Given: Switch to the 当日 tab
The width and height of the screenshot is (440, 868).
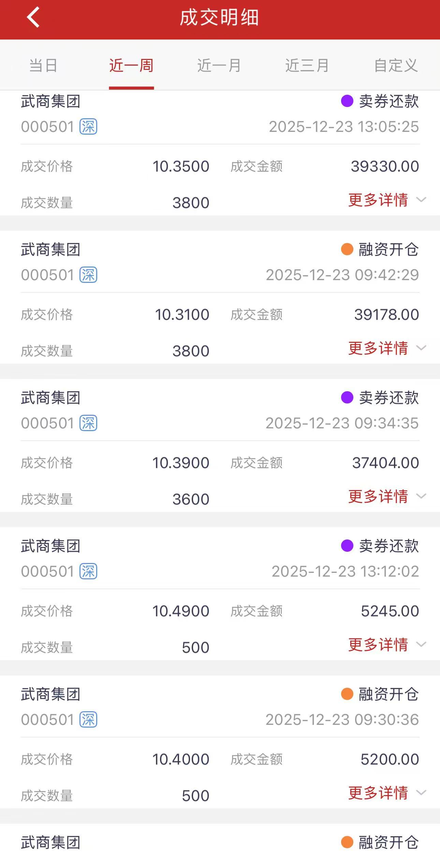Looking at the screenshot, I should click(x=43, y=65).
